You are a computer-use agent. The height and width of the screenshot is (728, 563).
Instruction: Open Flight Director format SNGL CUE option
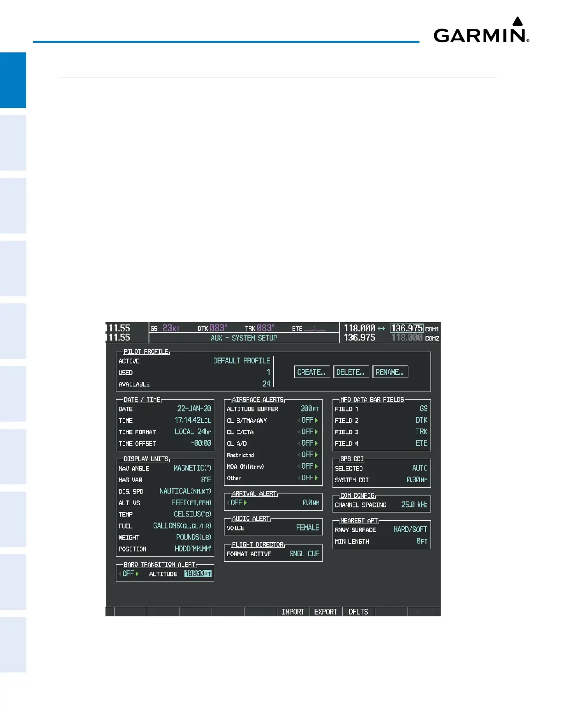(x=304, y=553)
